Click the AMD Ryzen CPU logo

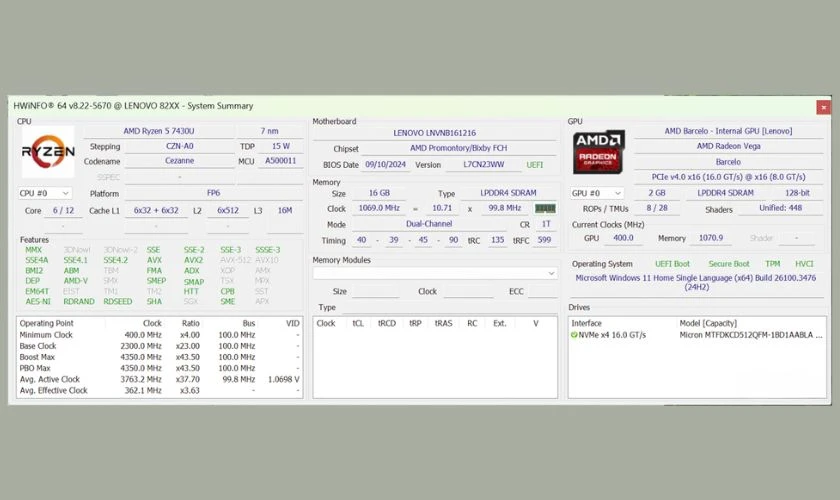pyautogui.click(x=48, y=153)
